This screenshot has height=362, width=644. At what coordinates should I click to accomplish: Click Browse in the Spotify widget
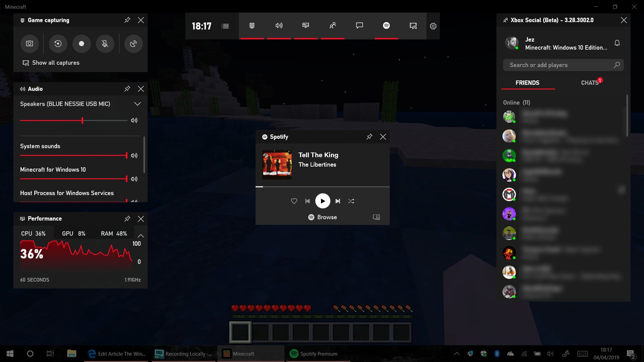[322, 217]
